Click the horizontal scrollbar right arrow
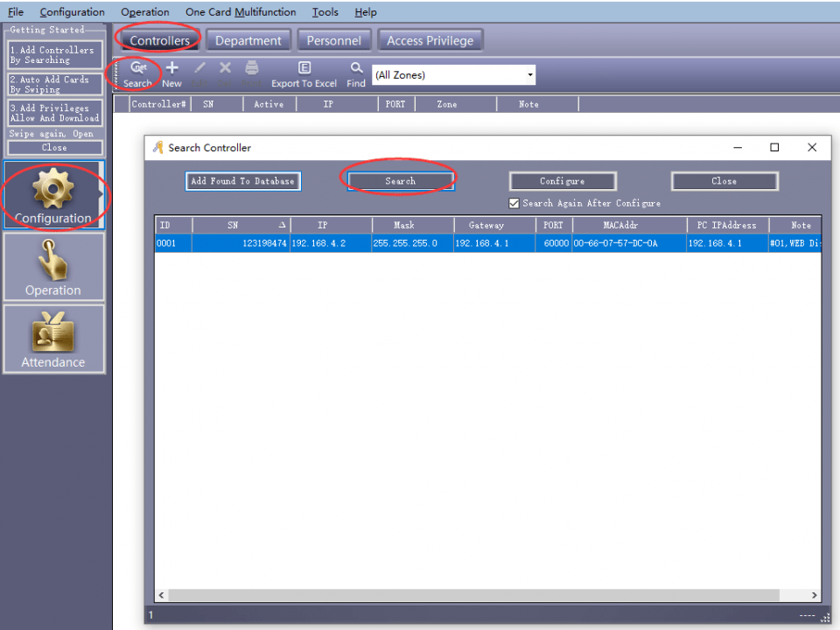Screen dimensions: 840x630 click(x=815, y=595)
